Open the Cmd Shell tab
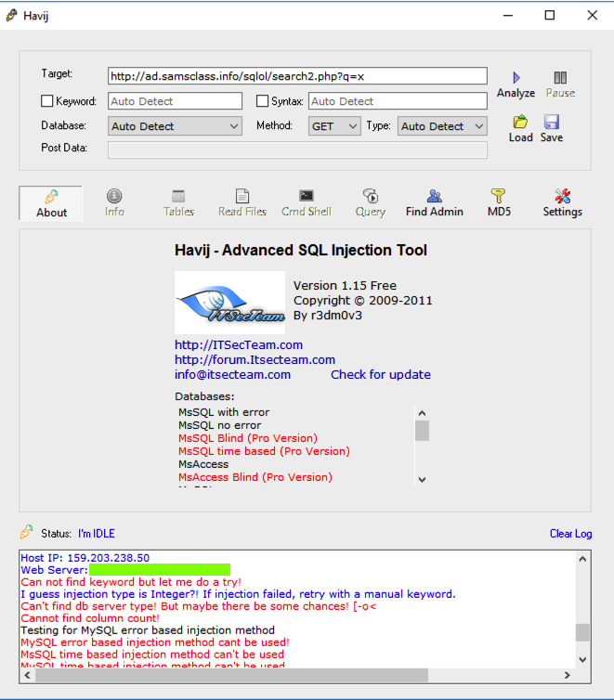614x700 pixels. (x=307, y=203)
